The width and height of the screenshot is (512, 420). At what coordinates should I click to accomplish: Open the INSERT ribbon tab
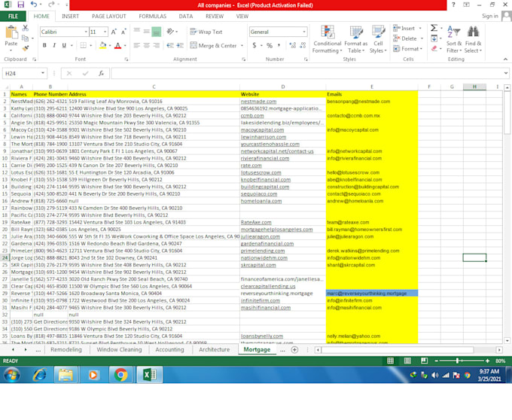pyautogui.click(x=70, y=17)
